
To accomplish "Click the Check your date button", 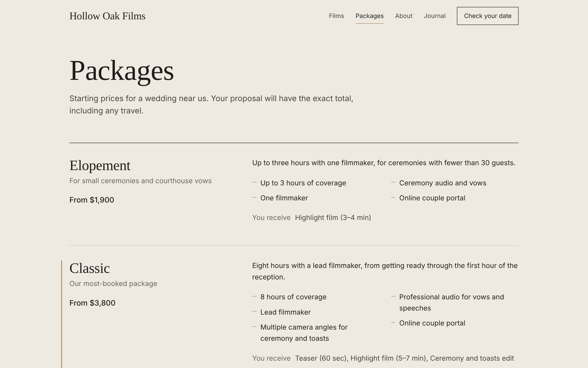I will coord(488,16).
